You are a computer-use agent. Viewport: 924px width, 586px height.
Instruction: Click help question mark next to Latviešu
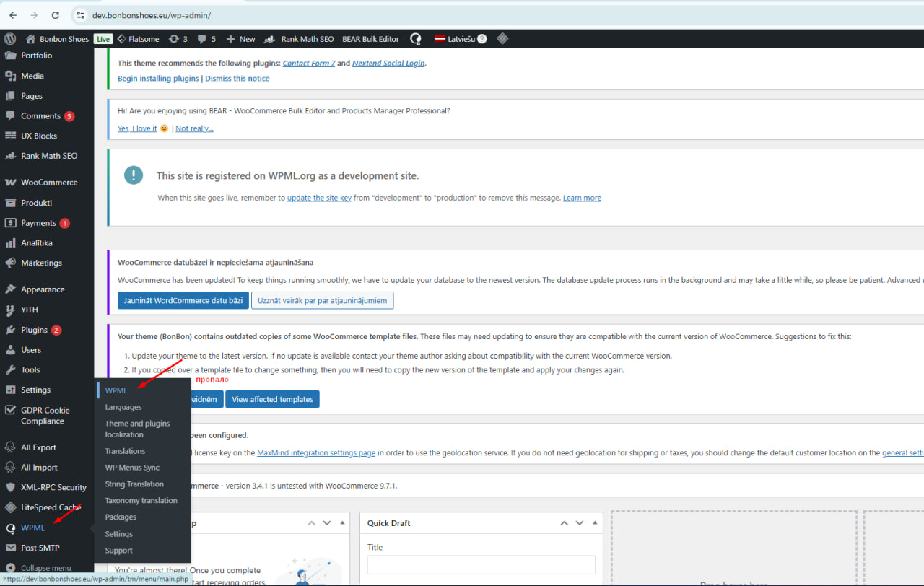[482, 39]
